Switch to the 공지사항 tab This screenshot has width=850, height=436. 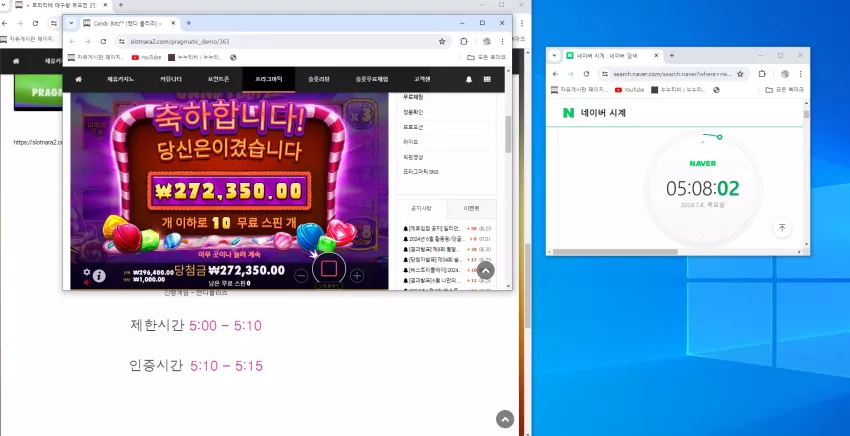click(x=421, y=208)
